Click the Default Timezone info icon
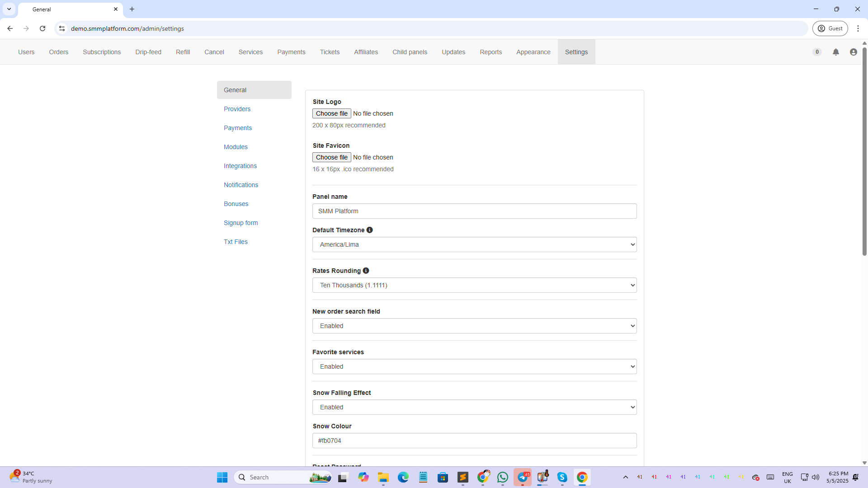The height and width of the screenshot is (488, 868). point(369,230)
